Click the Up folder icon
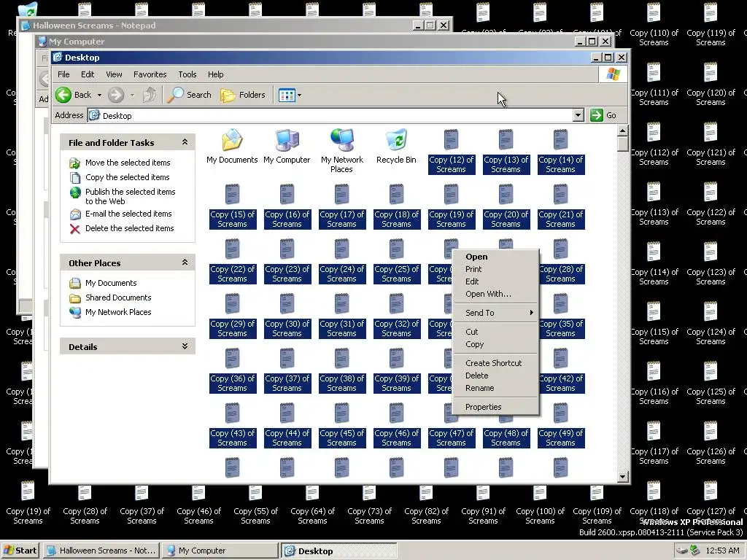Screen dimensions: 747x560 (x=150, y=95)
